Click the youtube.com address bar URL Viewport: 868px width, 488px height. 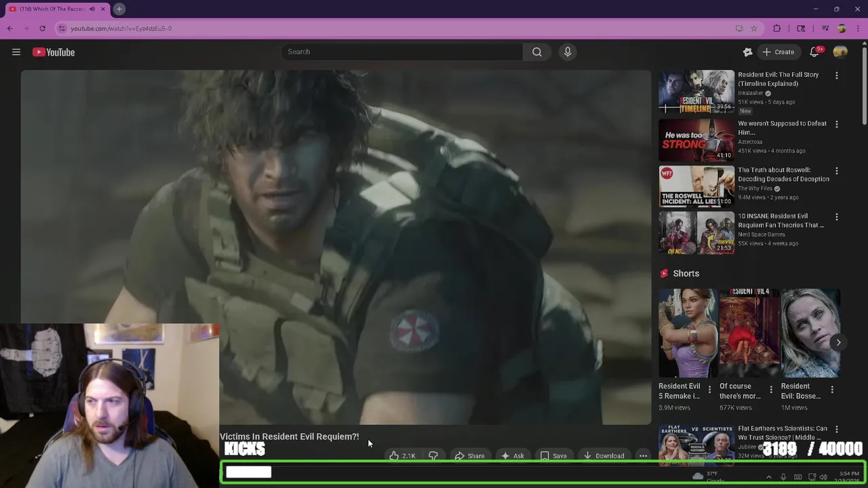click(x=121, y=28)
